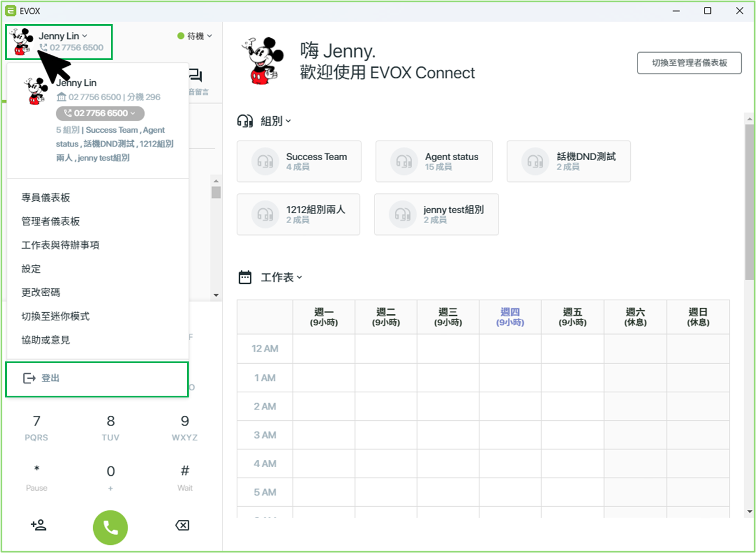756x553 pixels.
Task: Open the 1212組別兩人 group card
Action: point(299,214)
